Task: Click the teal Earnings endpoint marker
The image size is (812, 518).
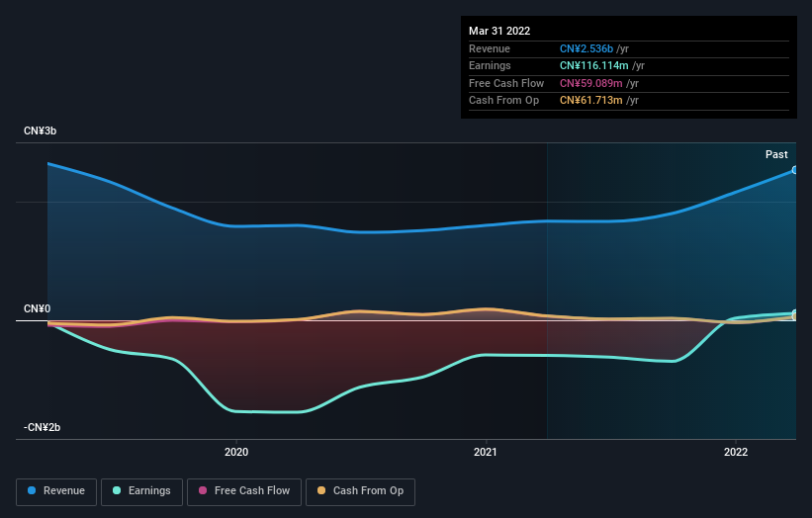Action: click(x=794, y=313)
